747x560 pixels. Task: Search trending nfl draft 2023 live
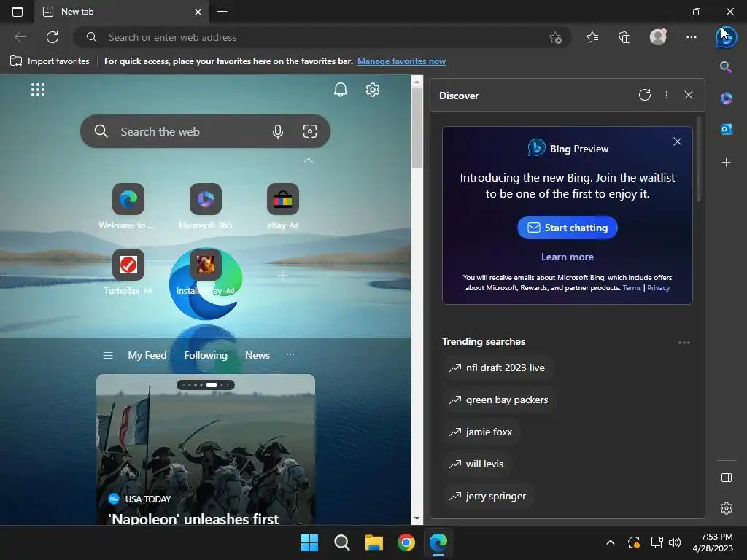point(498,367)
